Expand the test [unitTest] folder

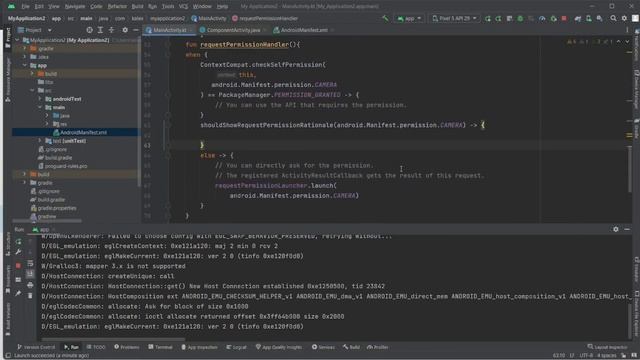[x=40, y=141]
